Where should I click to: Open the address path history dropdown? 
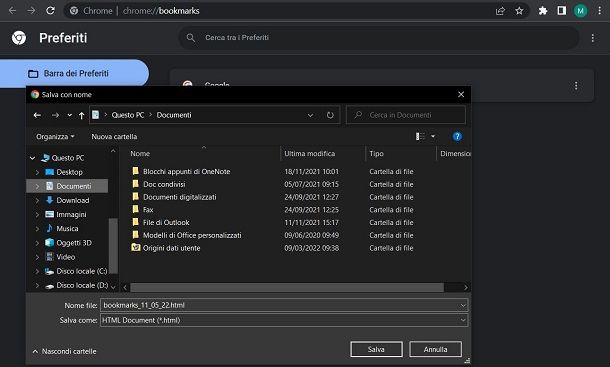click(310, 115)
